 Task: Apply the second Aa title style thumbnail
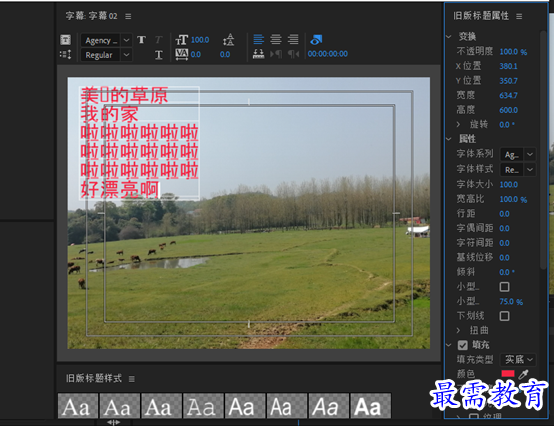pos(119,406)
